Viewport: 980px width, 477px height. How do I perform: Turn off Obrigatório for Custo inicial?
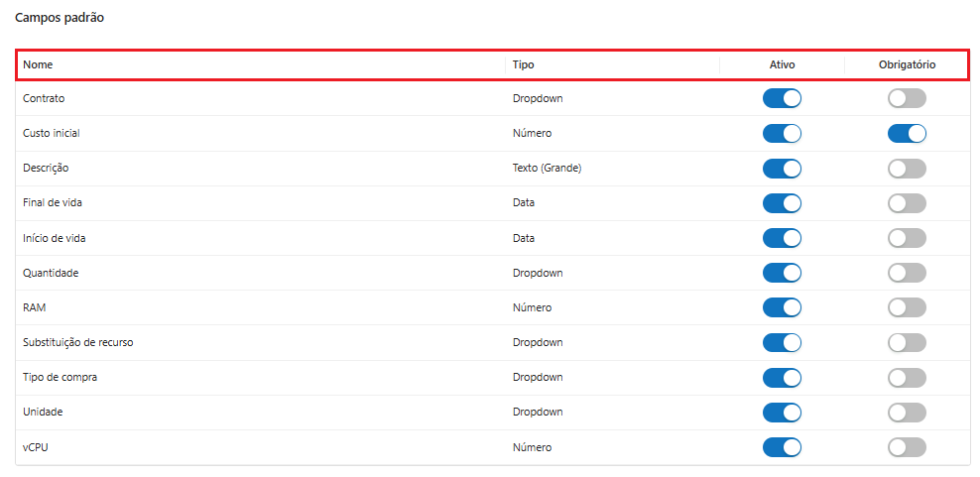click(907, 133)
